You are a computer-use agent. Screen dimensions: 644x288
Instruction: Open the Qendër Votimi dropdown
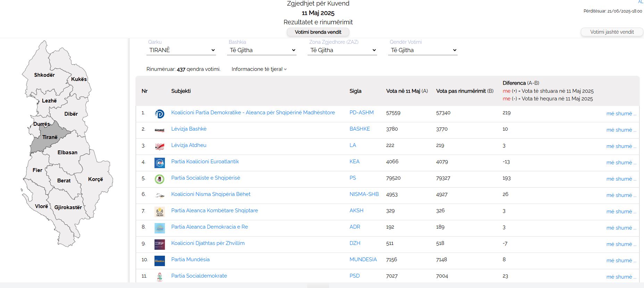[x=423, y=50]
